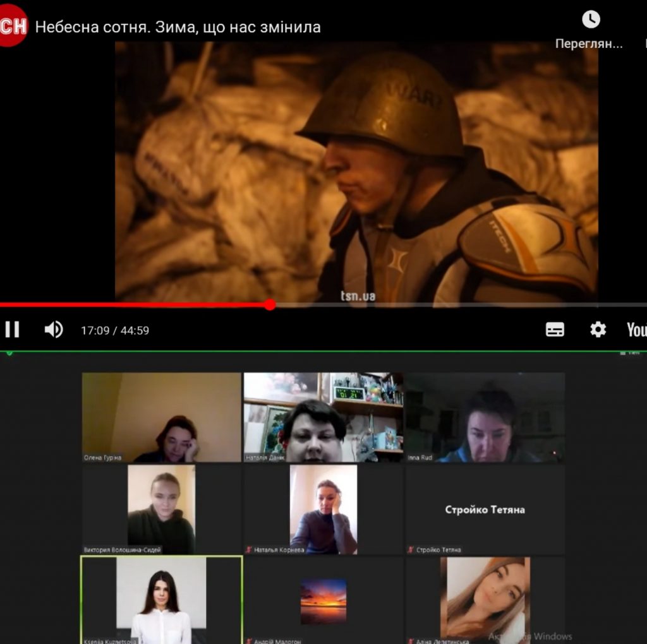Click the muted mic icon beside Стройко Тетяна's name
The image size is (647, 644).
[x=411, y=550]
